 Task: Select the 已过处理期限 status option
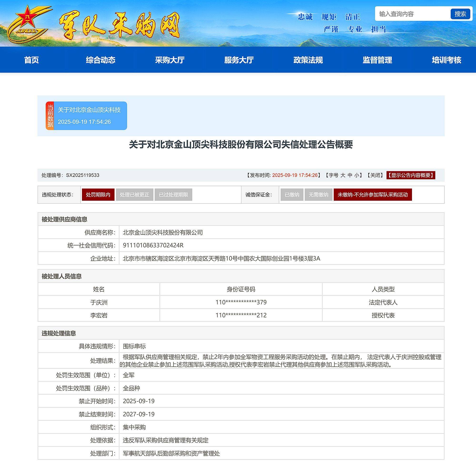pos(174,195)
